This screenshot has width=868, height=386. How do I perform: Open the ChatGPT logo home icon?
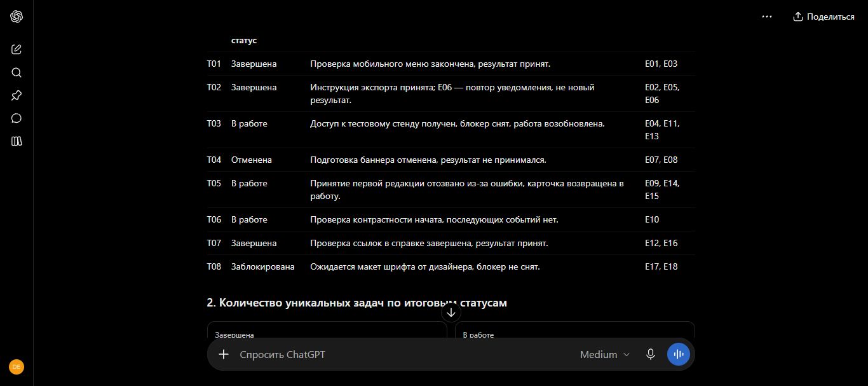click(x=17, y=17)
